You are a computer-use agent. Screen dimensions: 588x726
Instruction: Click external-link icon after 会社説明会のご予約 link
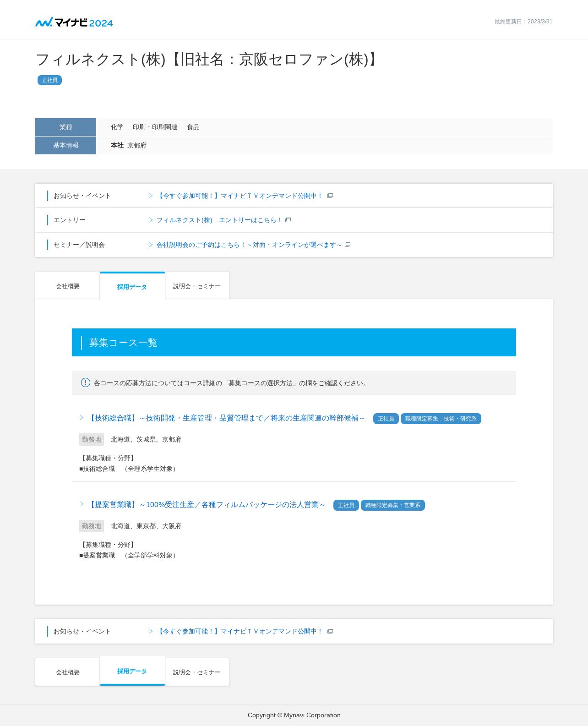(348, 245)
